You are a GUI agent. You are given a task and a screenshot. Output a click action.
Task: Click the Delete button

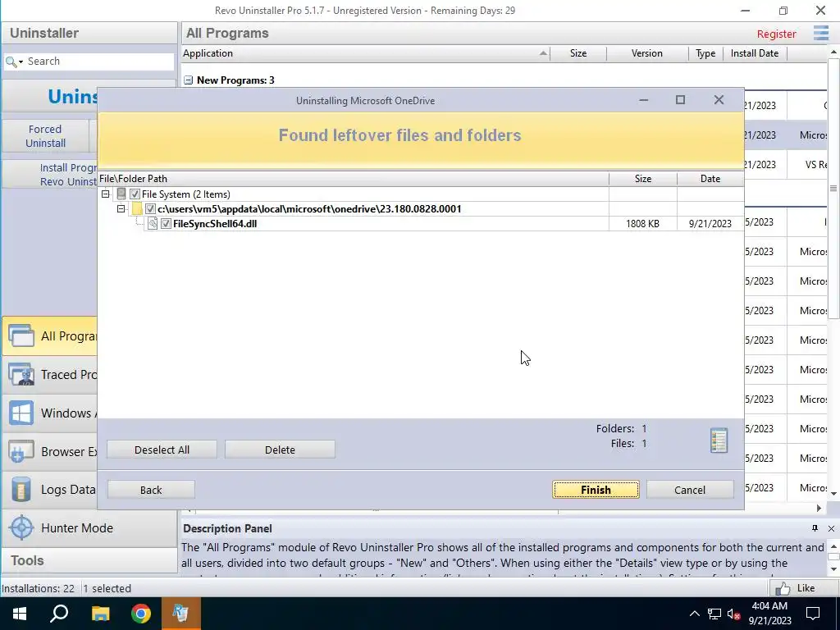280,450
